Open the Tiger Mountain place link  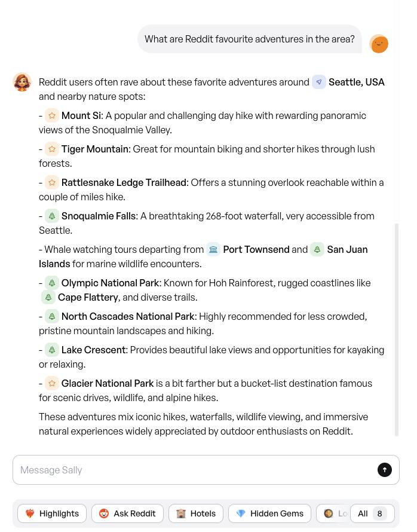click(94, 149)
